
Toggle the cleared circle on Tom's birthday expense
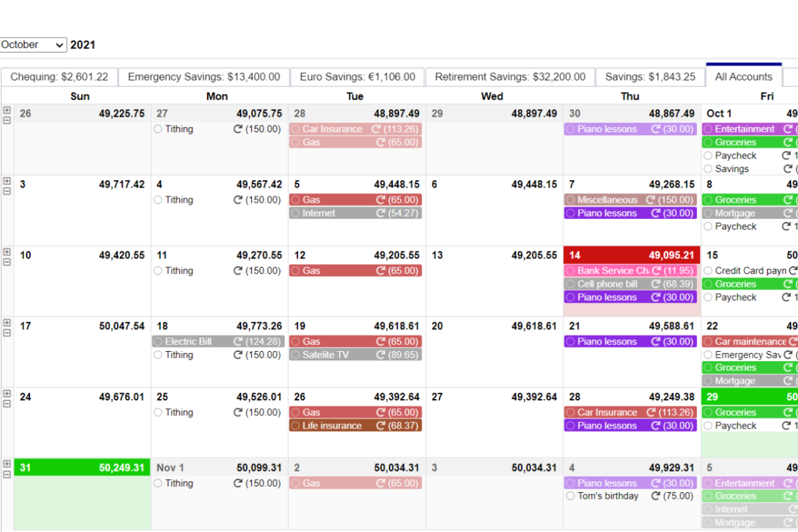click(570, 496)
